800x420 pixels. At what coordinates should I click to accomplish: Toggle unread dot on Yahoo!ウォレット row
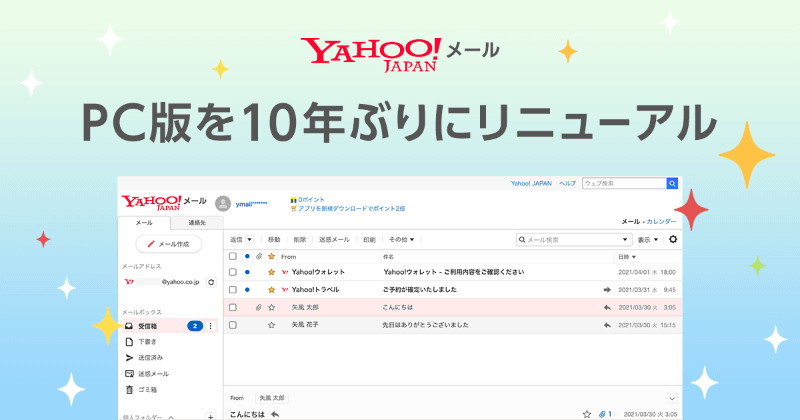[x=247, y=272]
